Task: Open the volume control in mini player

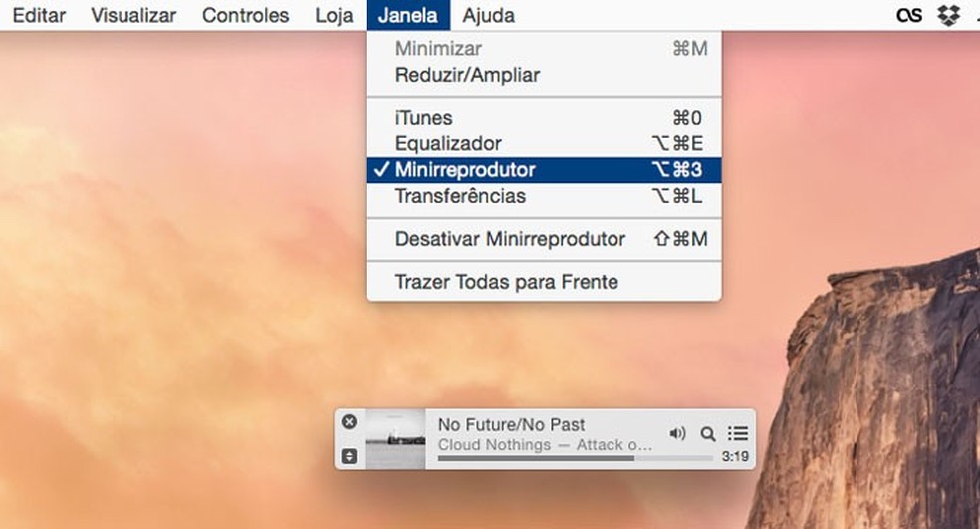Action: (677, 433)
